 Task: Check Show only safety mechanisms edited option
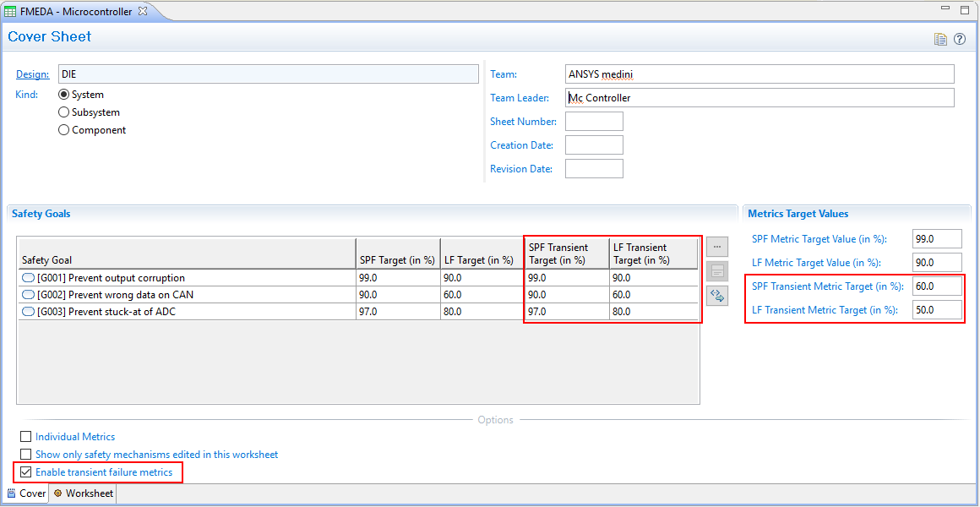click(x=26, y=455)
